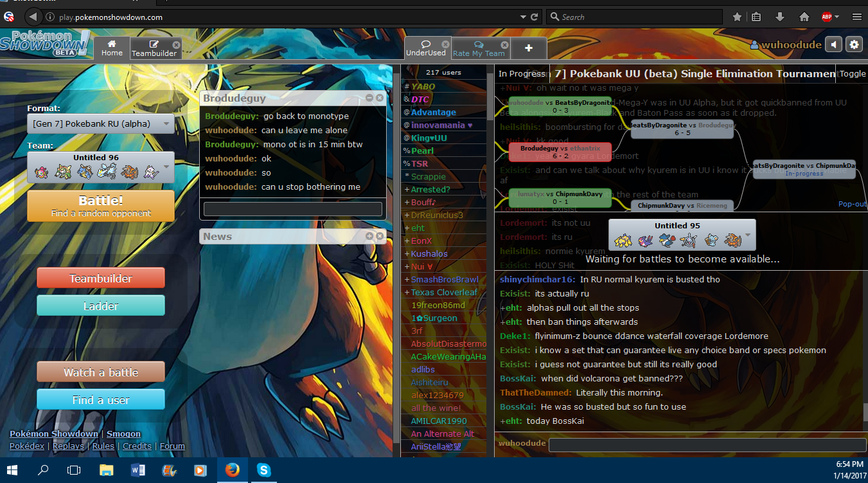Image resolution: width=868 pixels, height=483 pixels.
Task: Open the Rules footer link
Action: tap(103, 446)
